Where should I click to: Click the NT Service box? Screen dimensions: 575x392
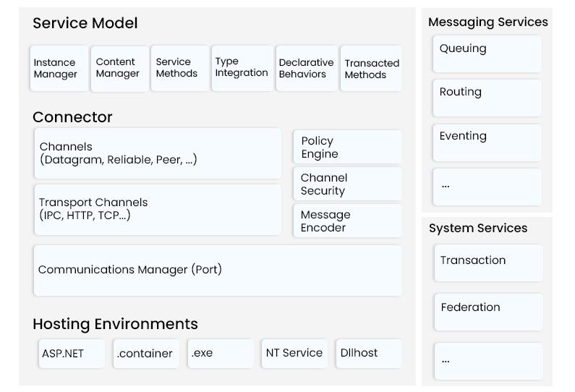coord(294,354)
